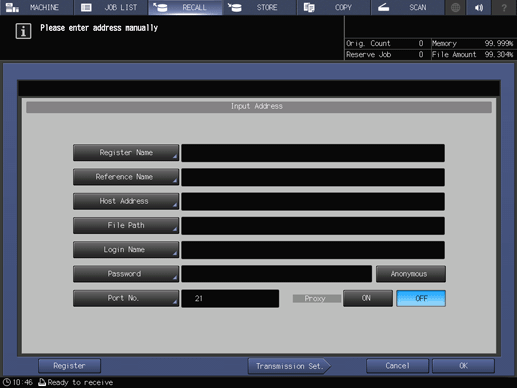Click the Orig. Count value
This screenshot has height=388, width=517.
[421, 43]
